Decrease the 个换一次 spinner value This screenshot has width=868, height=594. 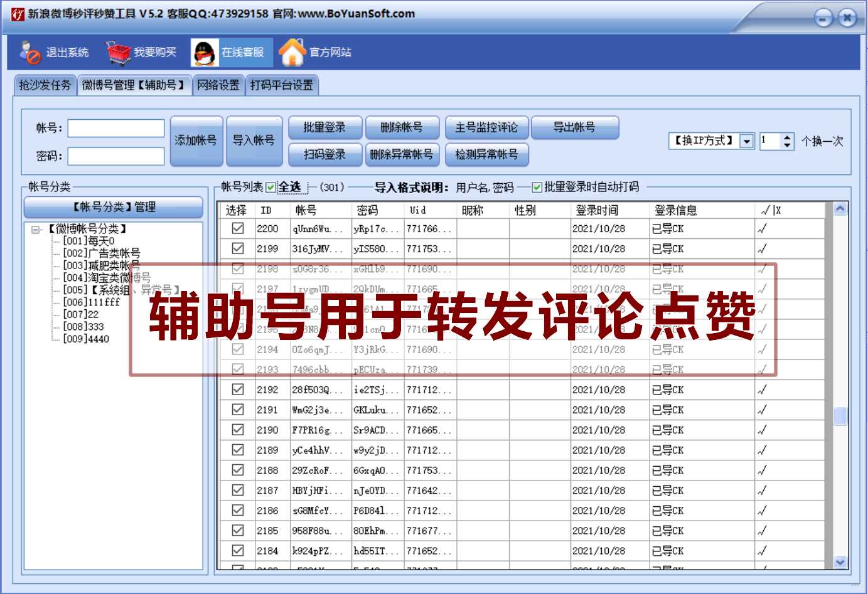(788, 145)
